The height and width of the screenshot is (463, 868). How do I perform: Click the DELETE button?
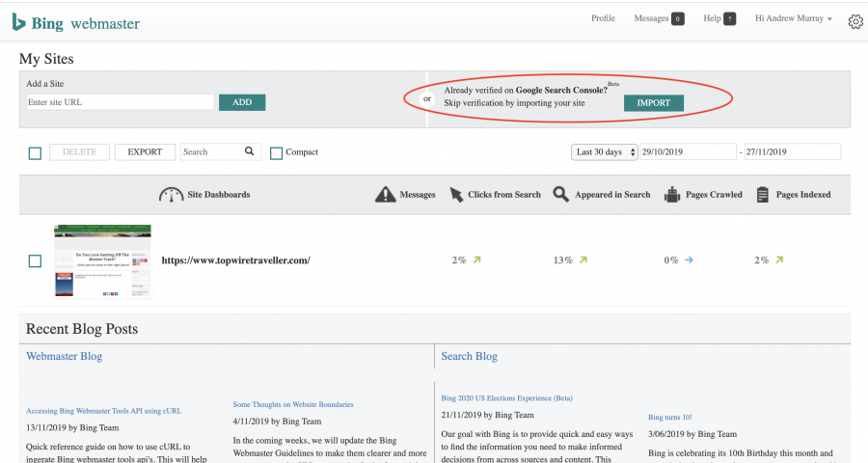click(x=79, y=151)
